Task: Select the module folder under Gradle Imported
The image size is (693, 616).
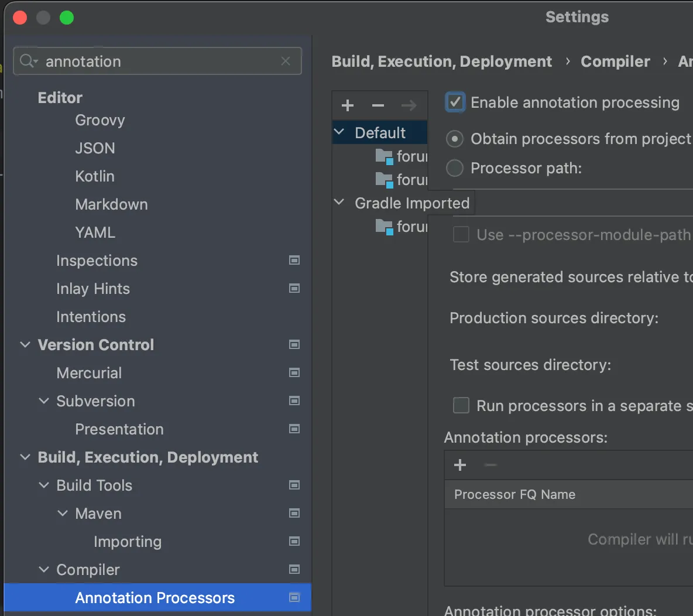Action: [x=402, y=226]
